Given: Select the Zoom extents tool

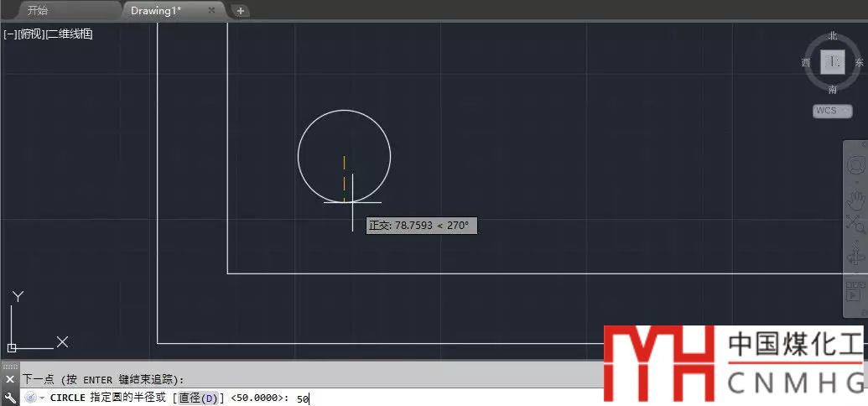Looking at the screenshot, I should (x=855, y=224).
